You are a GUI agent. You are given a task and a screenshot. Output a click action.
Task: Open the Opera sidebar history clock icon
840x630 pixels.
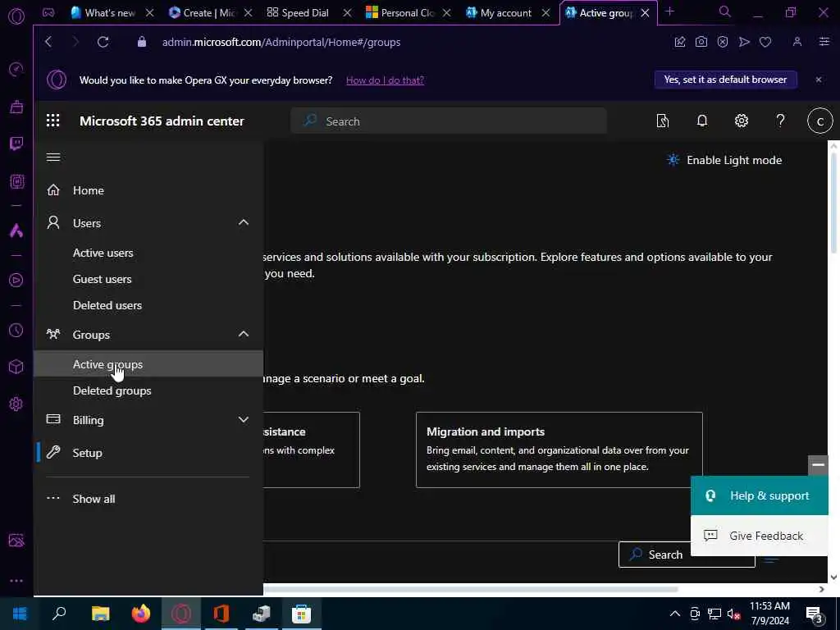tap(16, 330)
